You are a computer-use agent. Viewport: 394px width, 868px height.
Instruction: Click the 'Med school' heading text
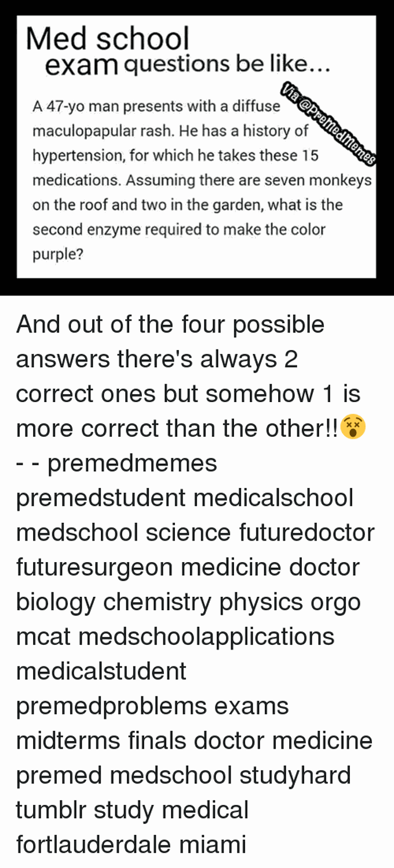point(108,39)
